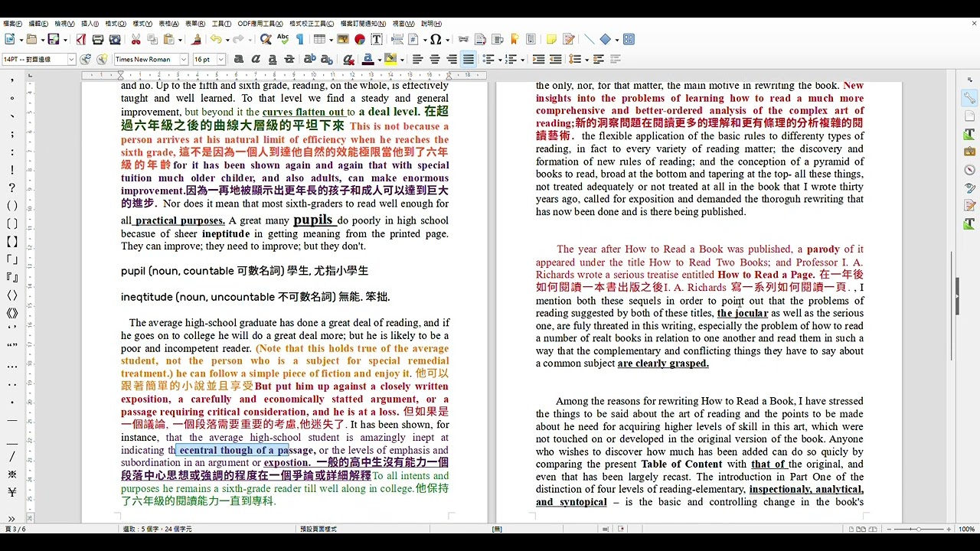
Task: Insert a chart
Action: click(360, 39)
